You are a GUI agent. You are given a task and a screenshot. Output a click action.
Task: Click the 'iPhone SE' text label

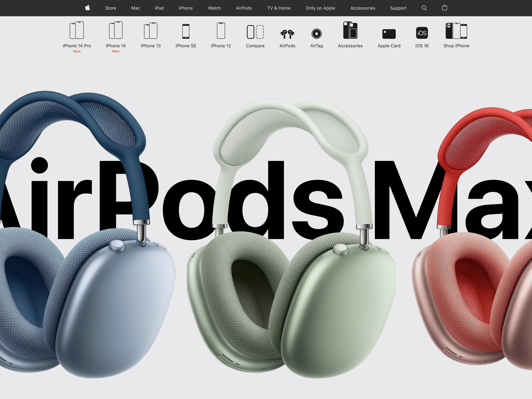pyautogui.click(x=186, y=46)
